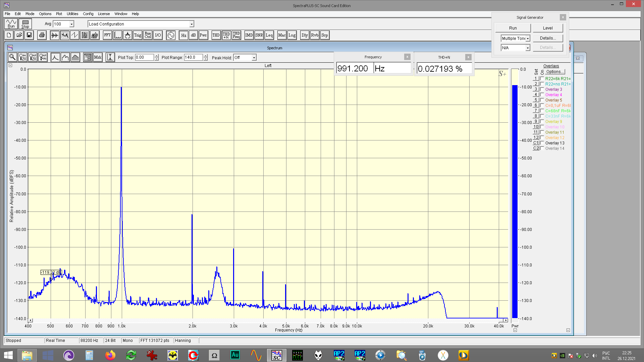This screenshot has height=362, width=644.
Task: Open a file with the folder icon
Action: (x=19, y=35)
